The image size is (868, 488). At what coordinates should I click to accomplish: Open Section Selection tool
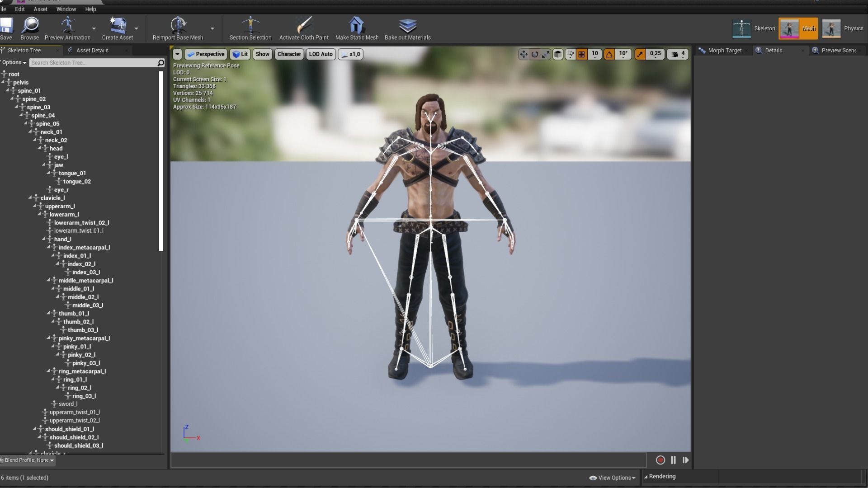point(250,26)
